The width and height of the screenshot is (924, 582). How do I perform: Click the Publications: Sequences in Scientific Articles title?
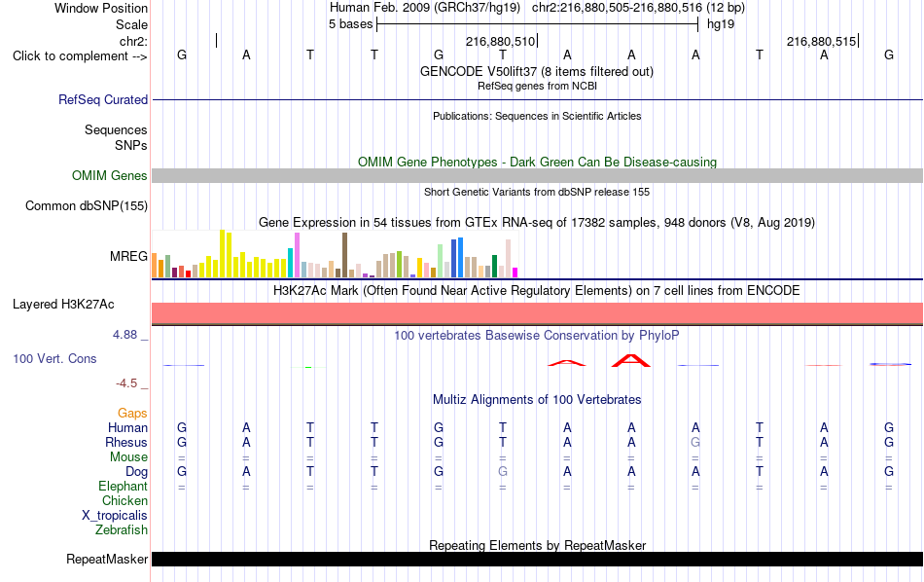tap(537, 116)
